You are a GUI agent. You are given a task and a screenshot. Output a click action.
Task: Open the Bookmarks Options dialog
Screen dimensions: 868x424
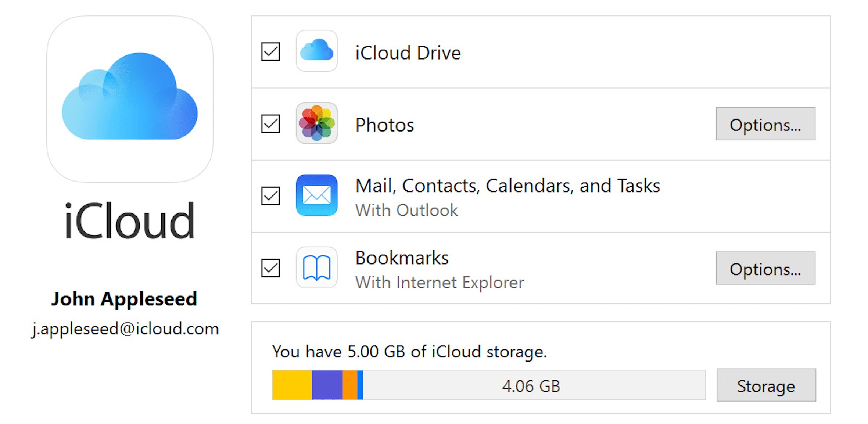[x=765, y=269]
